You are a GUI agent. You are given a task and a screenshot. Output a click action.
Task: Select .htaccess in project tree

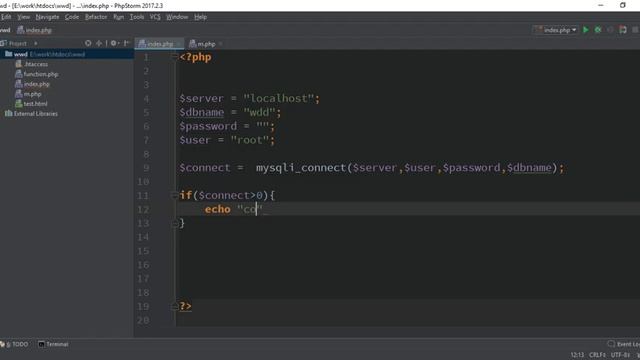36,64
